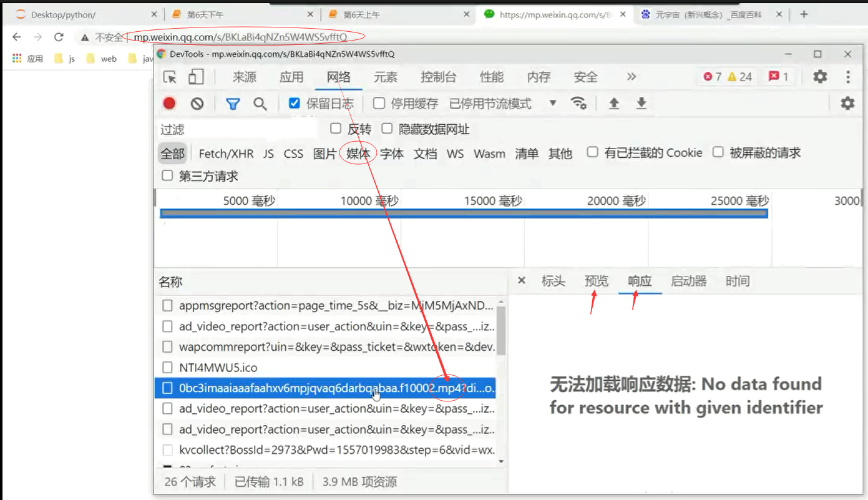Screen dimensions: 868x500
Task: Click the 过滤 filter text field
Action: pyautogui.click(x=238, y=129)
